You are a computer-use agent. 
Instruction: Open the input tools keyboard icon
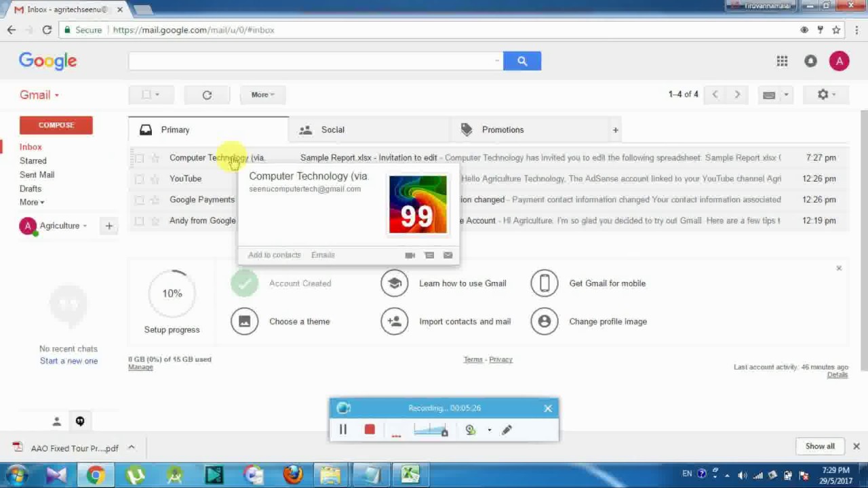pos(769,95)
